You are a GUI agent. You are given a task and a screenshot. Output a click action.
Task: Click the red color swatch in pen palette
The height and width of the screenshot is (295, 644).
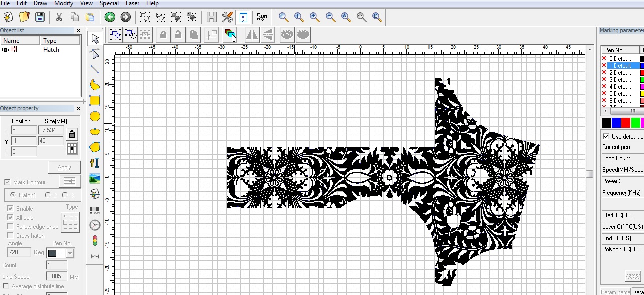(626, 123)
